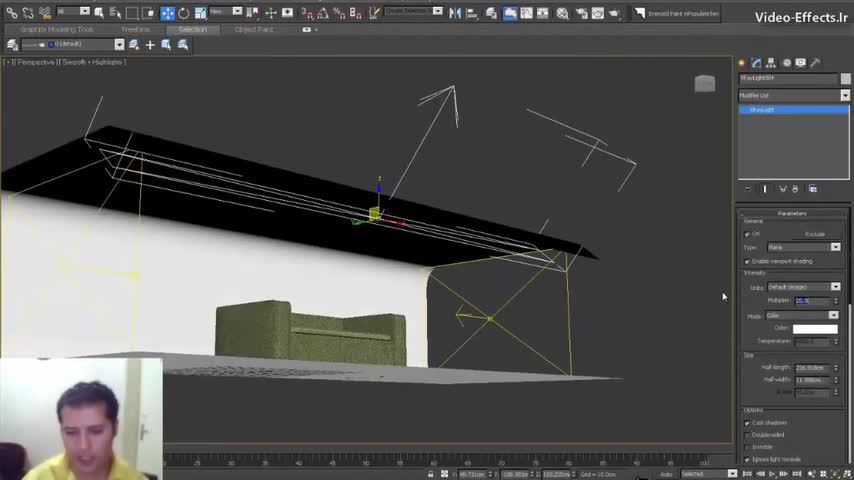Activate the Select and Rotate tool
The width and height of the screenshot is (854, 480).
coord(184,13)
